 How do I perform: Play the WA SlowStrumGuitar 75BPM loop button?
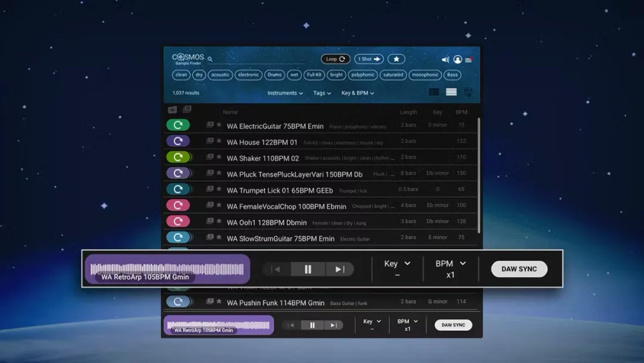pos(178,238)
